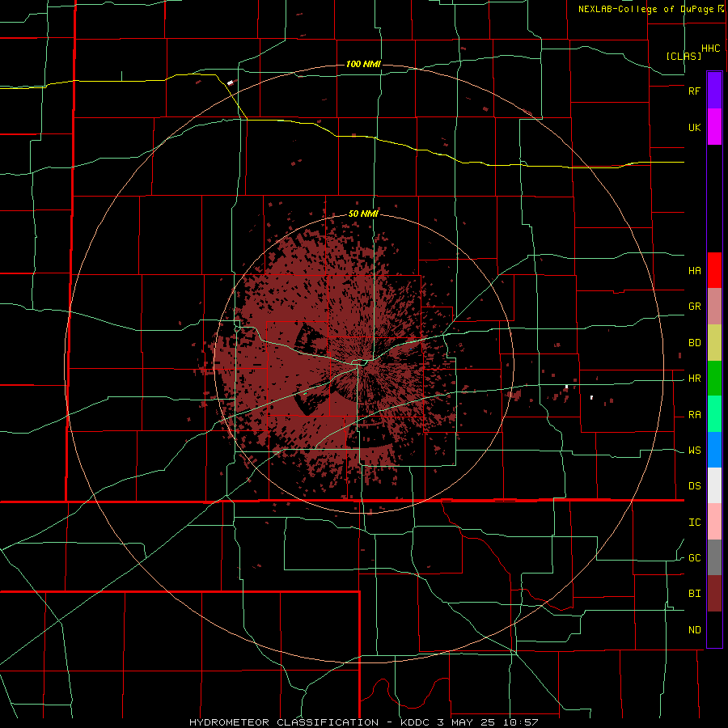Click the HR legend label
728x728 pixels.
point(694,379)
